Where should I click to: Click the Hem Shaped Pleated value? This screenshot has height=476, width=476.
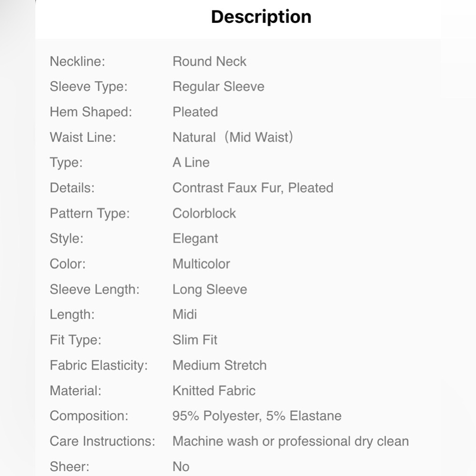coord(195,112)
